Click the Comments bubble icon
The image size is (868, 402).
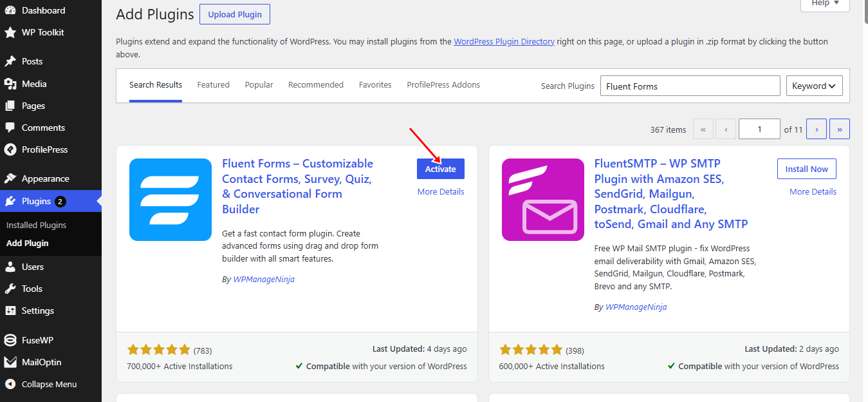click(10, 128)
